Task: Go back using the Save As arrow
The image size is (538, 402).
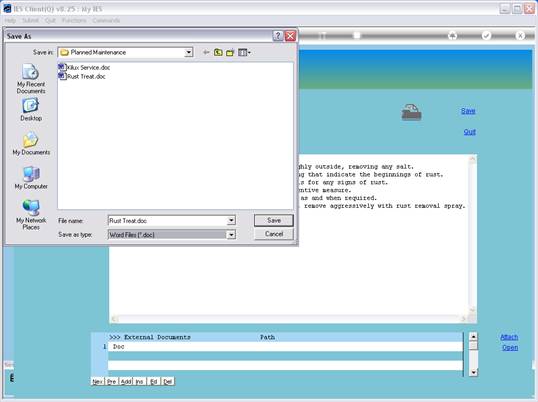Action: 206,52
